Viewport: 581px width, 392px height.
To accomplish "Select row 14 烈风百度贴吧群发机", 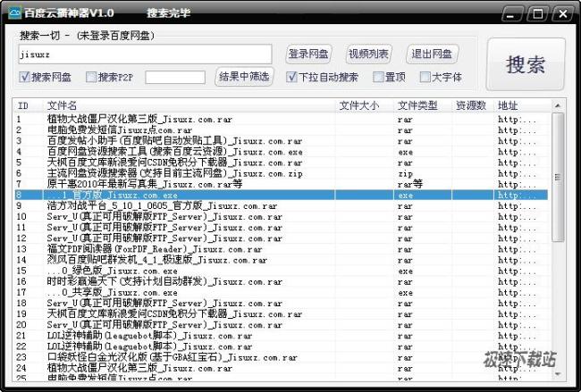I will pyautogui.click(x=281, y=260).
